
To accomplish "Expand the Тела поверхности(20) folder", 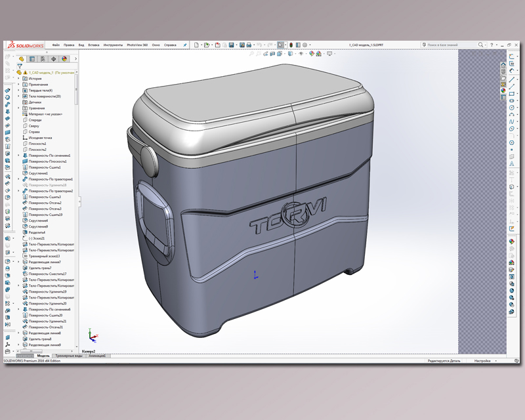I will coord(19,96).
